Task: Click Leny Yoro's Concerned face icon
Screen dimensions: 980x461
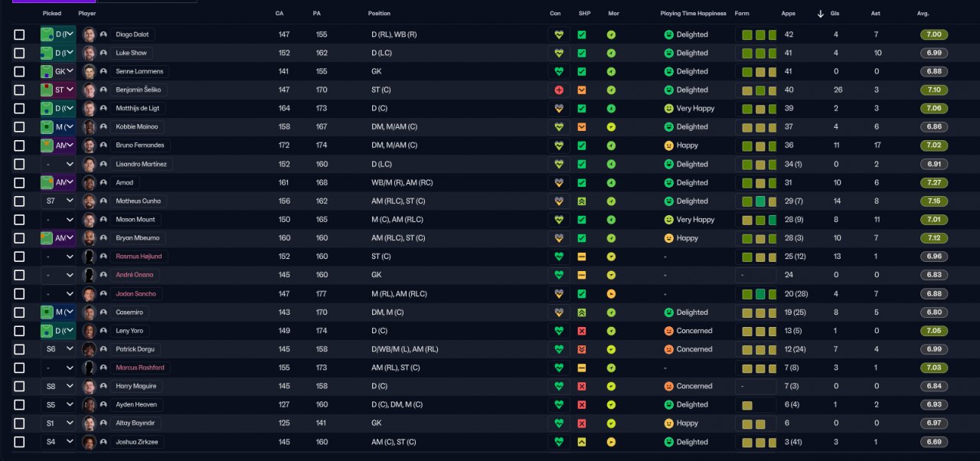Action: pos(668,331)
